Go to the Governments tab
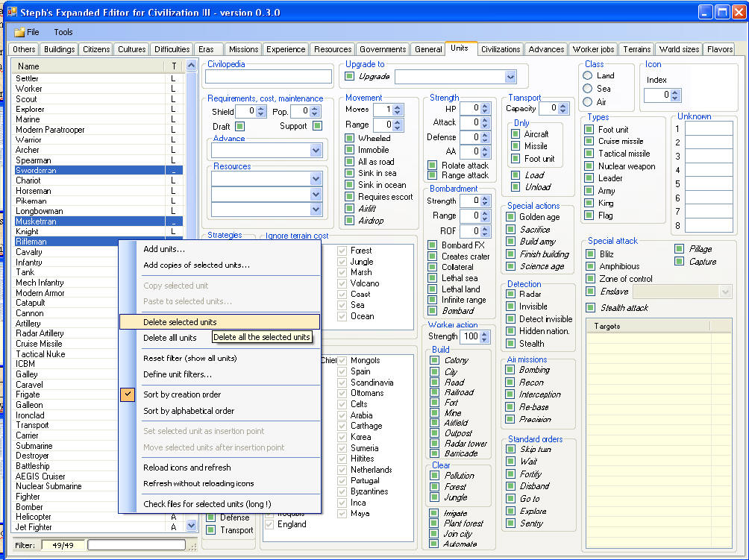 tap(383, 49)
